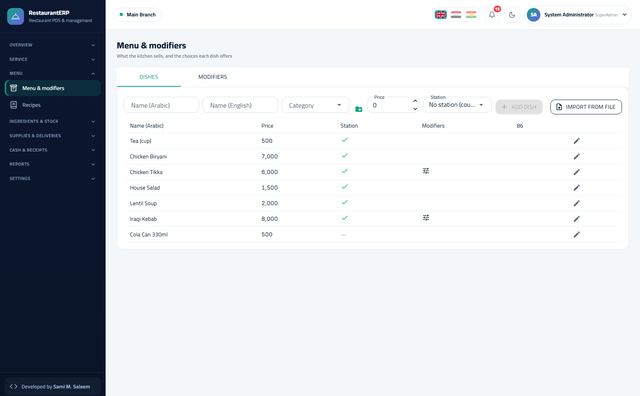This screenshot has height=396, width=640.
Task: Select the Chicken Biryani row name
Action: [148, 156]
